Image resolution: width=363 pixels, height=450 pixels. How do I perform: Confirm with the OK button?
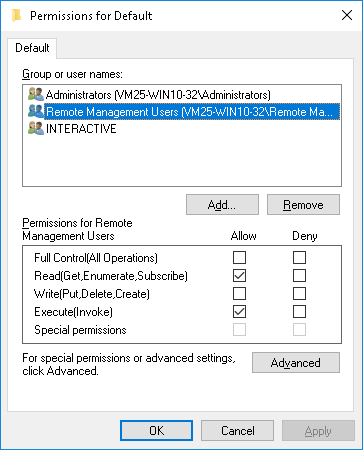click(156, 431)
